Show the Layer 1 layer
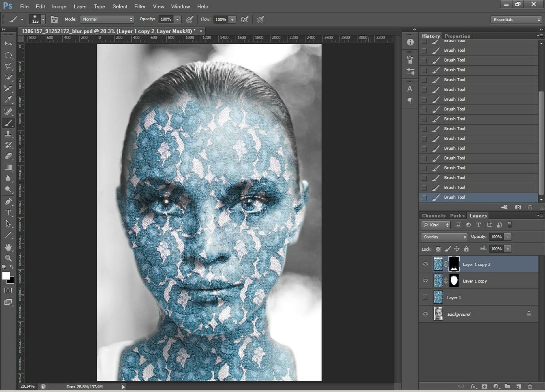Image resolution: width=545 pixels, height=392 pixels. (x=425, y=297)
